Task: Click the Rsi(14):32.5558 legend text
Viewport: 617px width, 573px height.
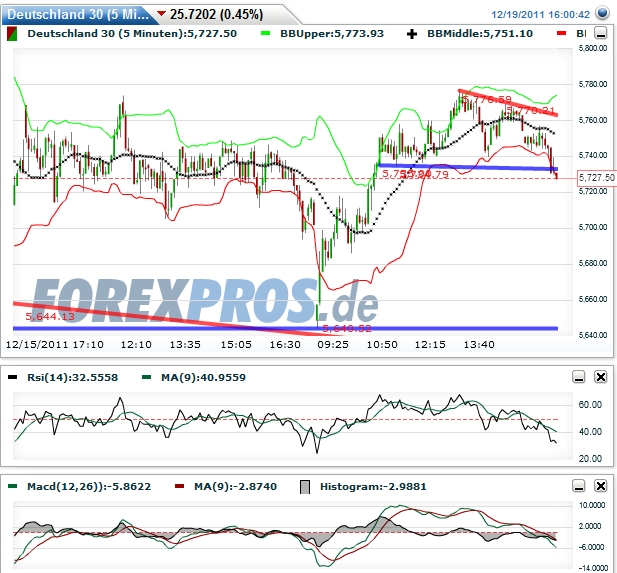Action: click(72, 377)
